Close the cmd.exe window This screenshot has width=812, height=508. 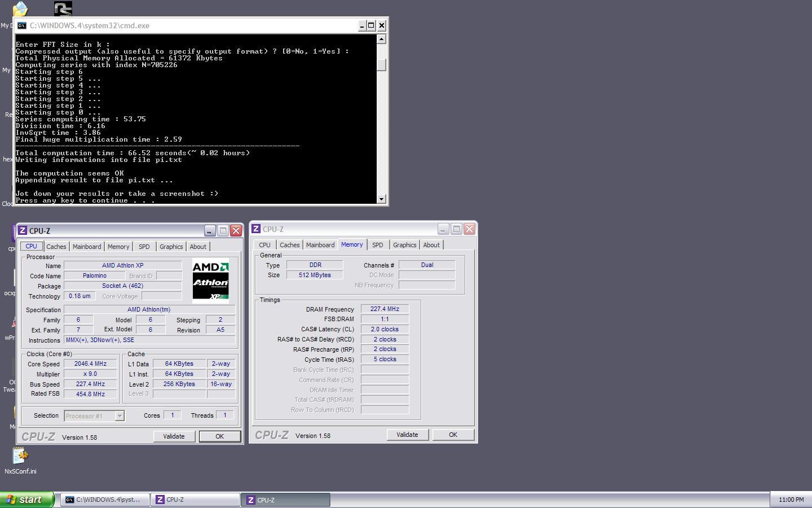(382, 25)
